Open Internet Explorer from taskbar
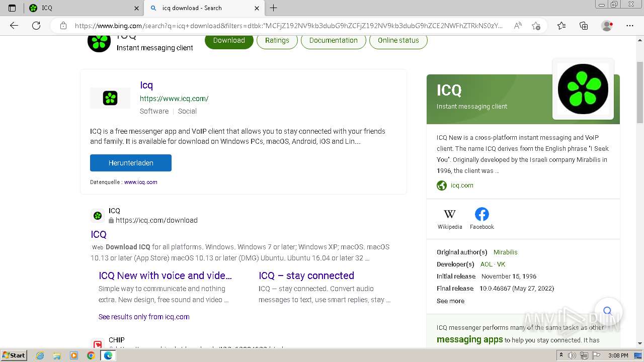Screen dimensions: 644x362 (x=40, y=355)
